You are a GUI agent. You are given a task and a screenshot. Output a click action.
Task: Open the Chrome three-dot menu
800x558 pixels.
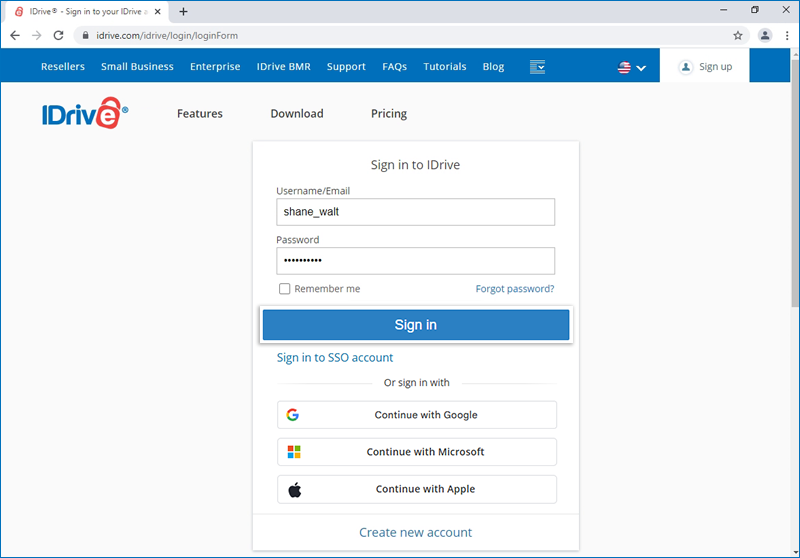(787, 35)
